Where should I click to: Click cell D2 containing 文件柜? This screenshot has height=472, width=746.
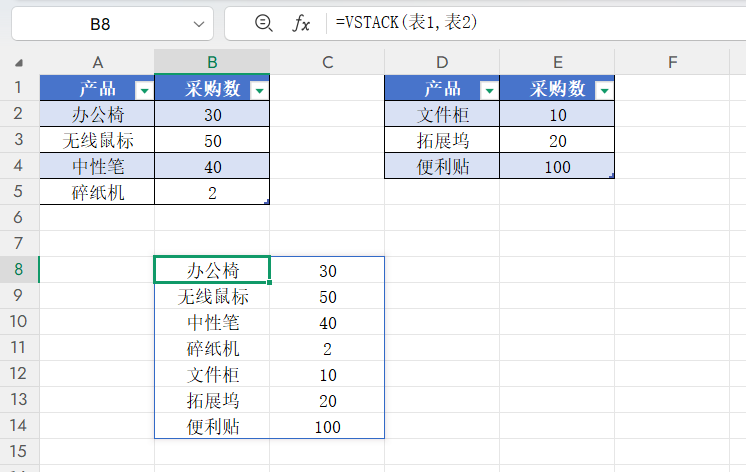click(442, 114)
